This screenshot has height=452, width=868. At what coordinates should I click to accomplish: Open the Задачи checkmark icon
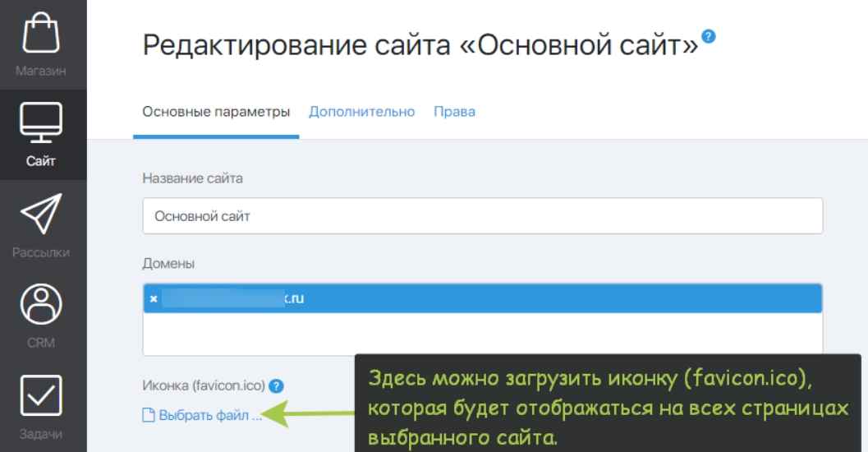click(x=41, y=396)
